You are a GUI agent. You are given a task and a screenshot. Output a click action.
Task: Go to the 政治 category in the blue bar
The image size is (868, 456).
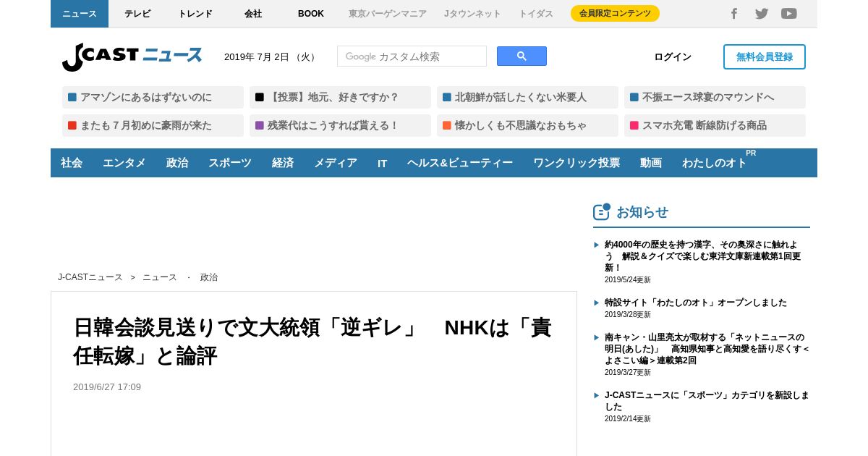click(x=177, y=163)
